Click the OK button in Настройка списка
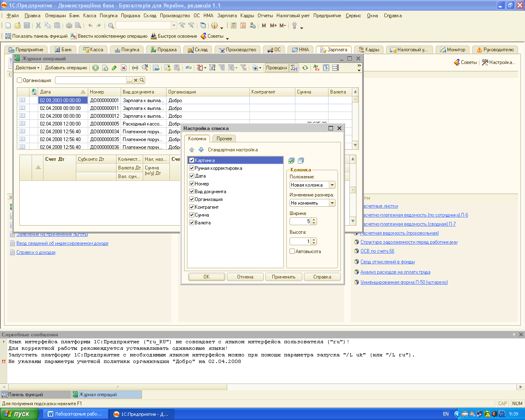 207,277
